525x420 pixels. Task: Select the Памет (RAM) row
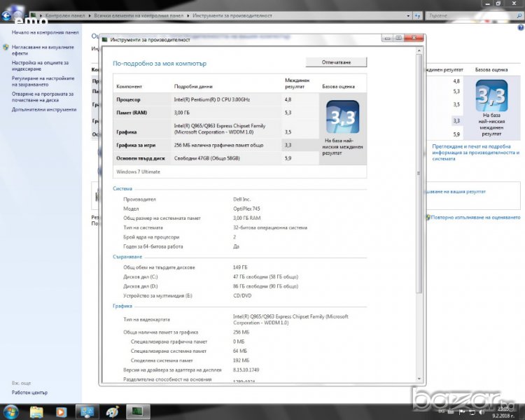click(216, 113)
